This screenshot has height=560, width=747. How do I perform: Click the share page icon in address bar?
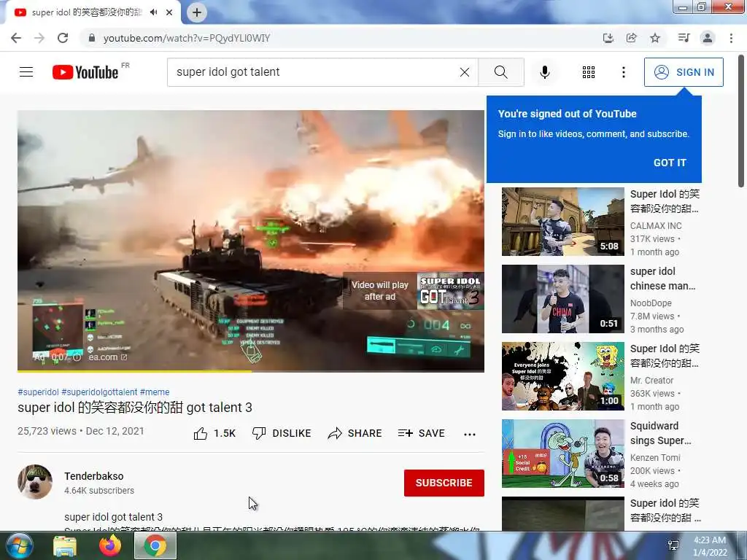[x=631, y=38]
